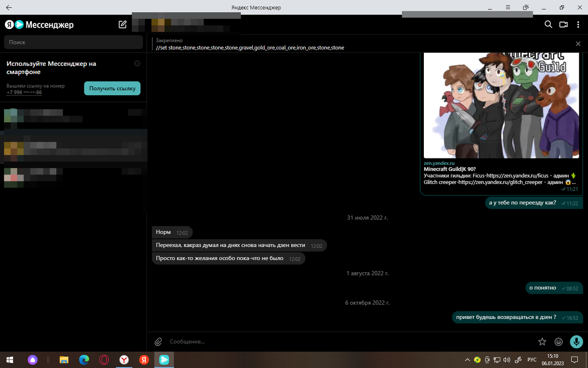Dismiss the smartphone promo banner

137,63
